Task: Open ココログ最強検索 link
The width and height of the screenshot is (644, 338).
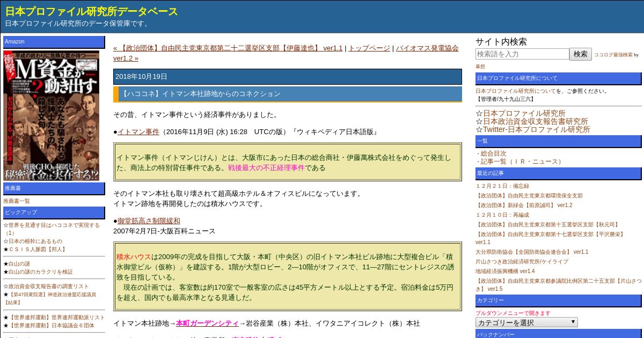Action: pos(613,55)
